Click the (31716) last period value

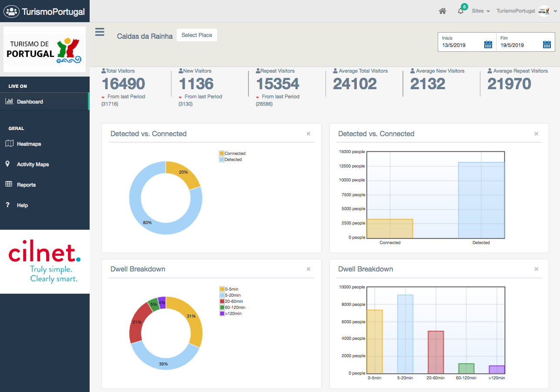[x=110, y=104]
